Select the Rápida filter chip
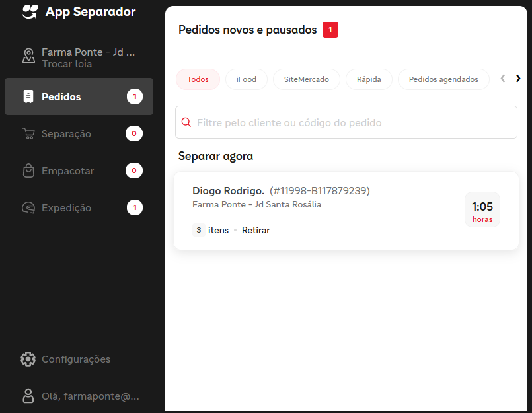Viewport: 532px width, 413px height. tap(369, 79)
